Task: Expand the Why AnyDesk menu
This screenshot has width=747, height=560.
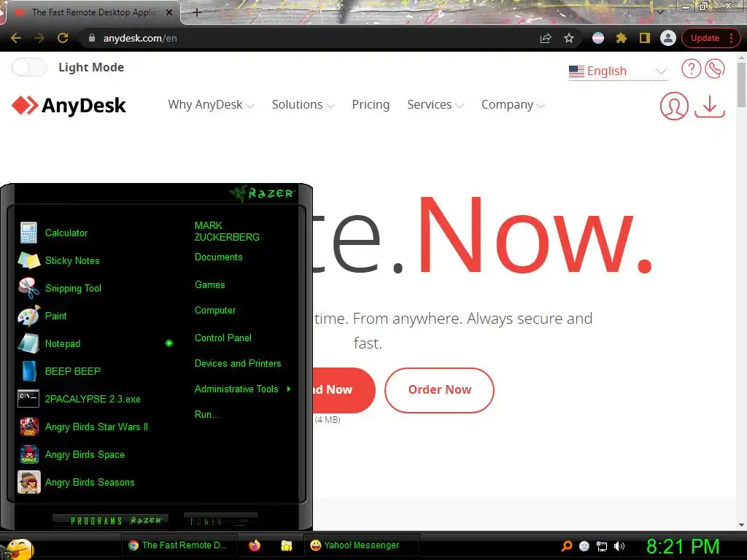Action: pos(211,105)
